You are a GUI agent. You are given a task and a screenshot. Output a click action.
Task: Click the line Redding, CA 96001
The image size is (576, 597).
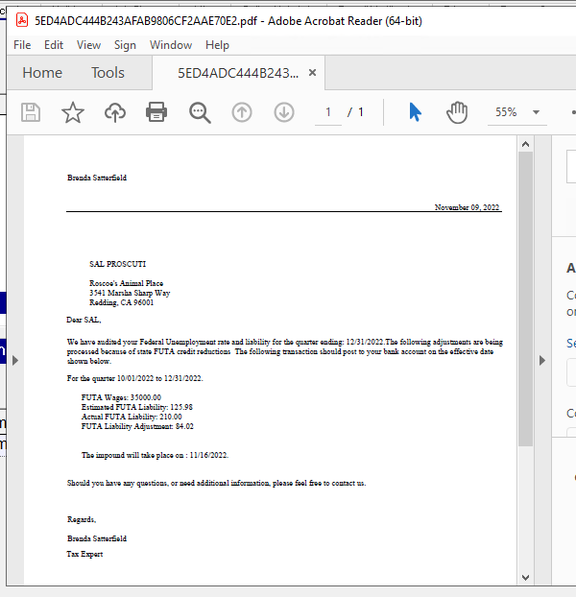click(121, 302)
